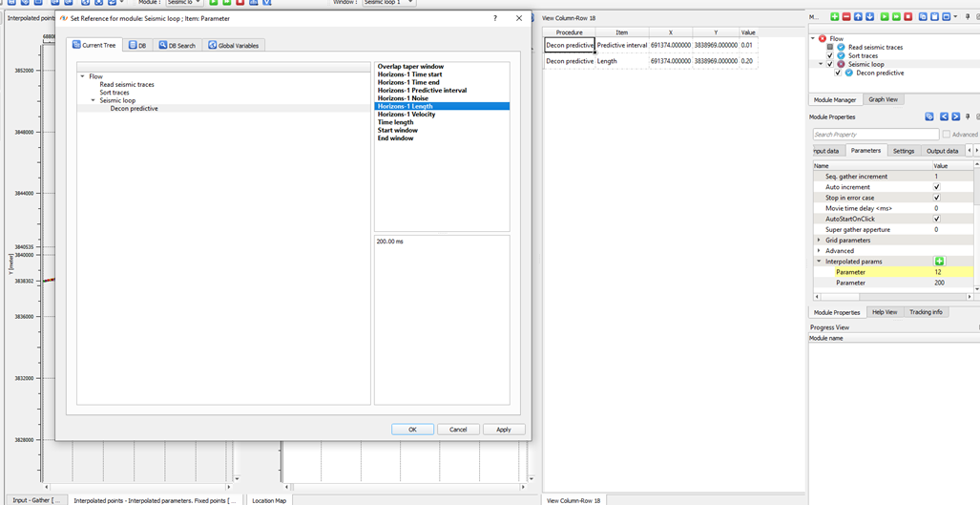Screen dimensions: 980x505
Task: Select Horizons-1 Predictive interval in the list
Action: [x=442, y=90]
